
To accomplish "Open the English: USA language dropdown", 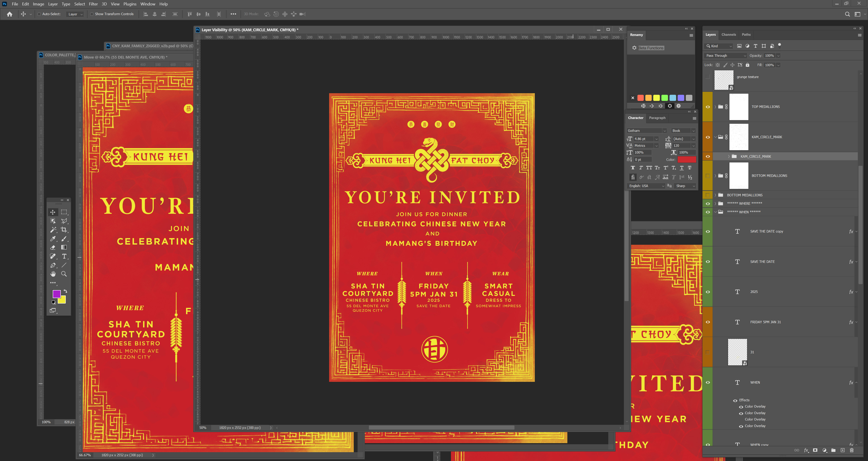I will click(x=646, y=186).
